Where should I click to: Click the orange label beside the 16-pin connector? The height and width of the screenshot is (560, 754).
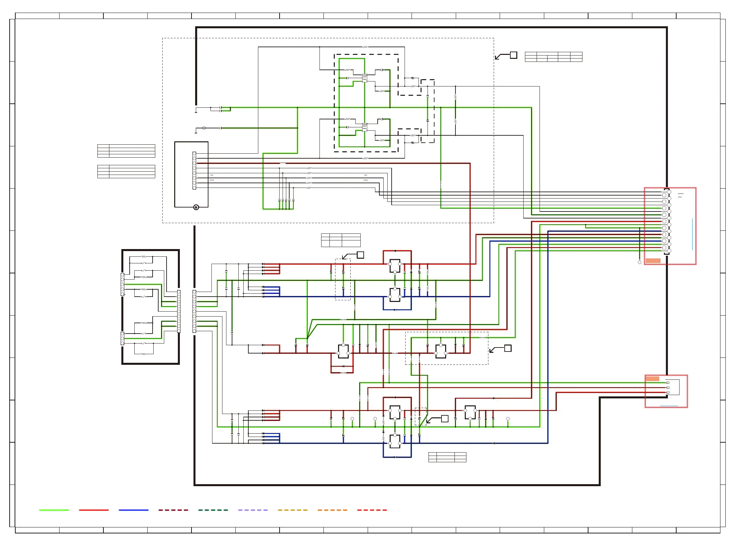point(653,261)
